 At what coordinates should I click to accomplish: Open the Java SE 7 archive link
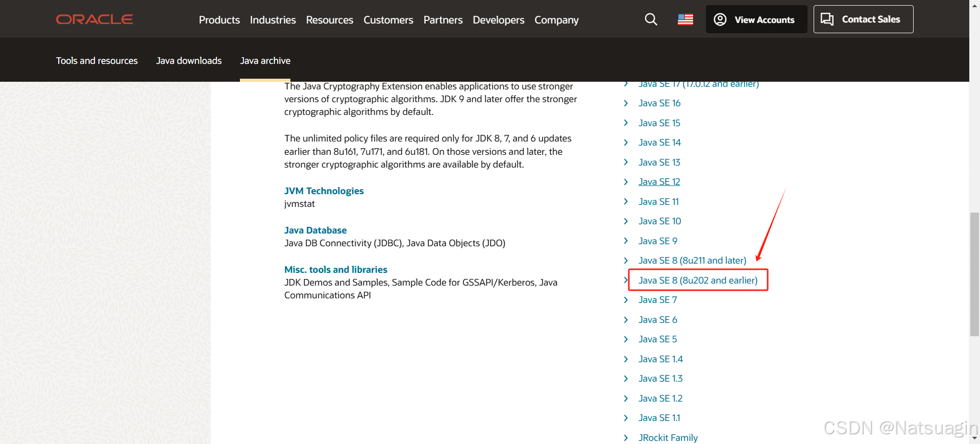click(658, 300)
